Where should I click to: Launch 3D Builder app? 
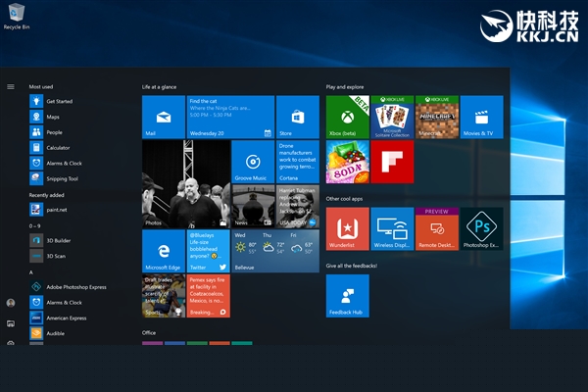[x=50, y=240]
